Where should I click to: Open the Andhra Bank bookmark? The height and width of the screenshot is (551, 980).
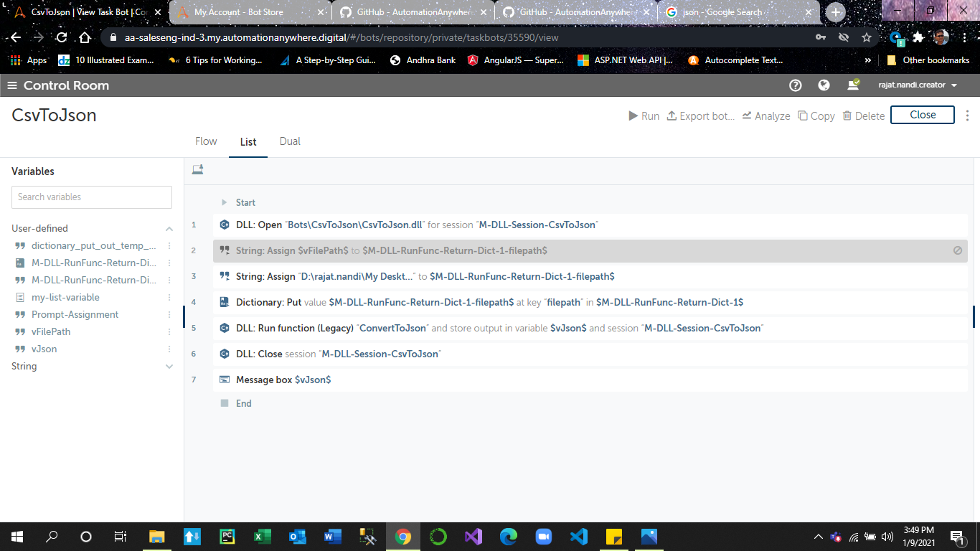(x=423, y=60)
